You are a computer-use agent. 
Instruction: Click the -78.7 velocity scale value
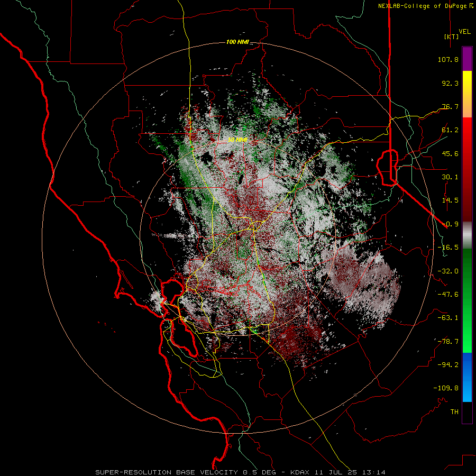coord(448,342)
